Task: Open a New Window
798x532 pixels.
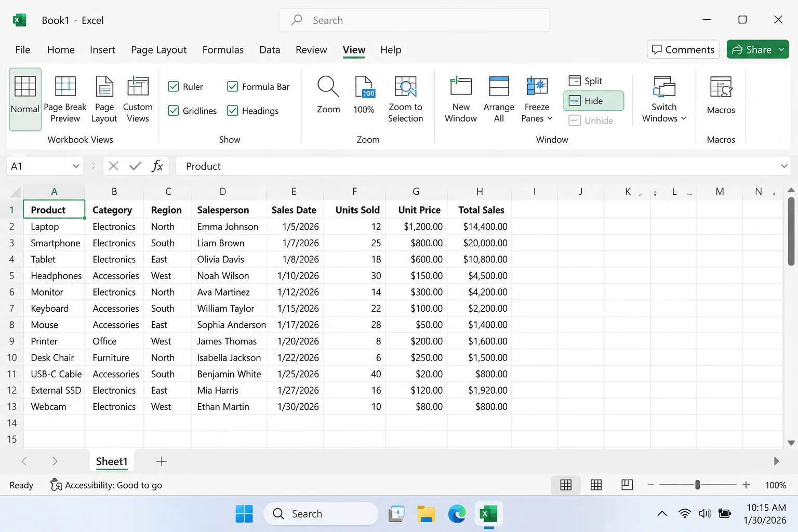Action: pos(460,99)
